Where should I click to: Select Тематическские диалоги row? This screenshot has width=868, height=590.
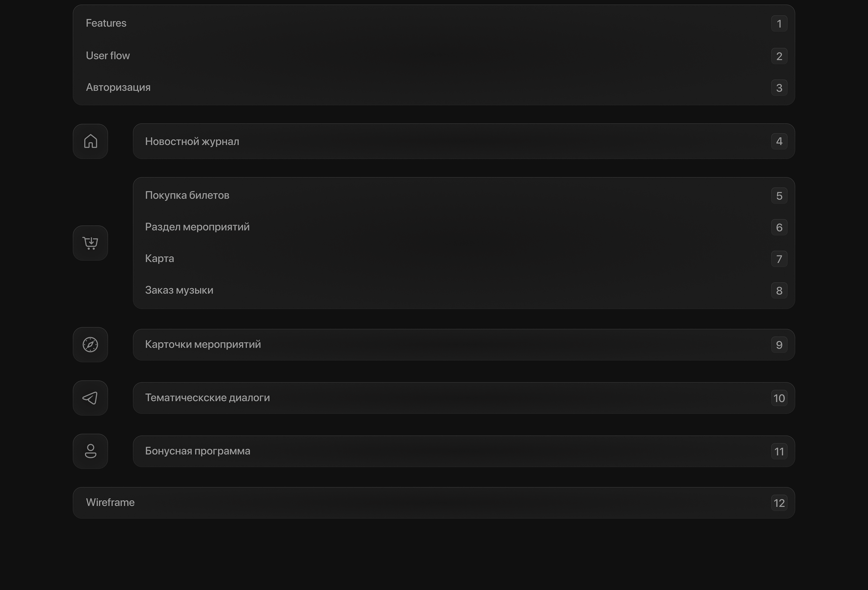click(207, 398)
